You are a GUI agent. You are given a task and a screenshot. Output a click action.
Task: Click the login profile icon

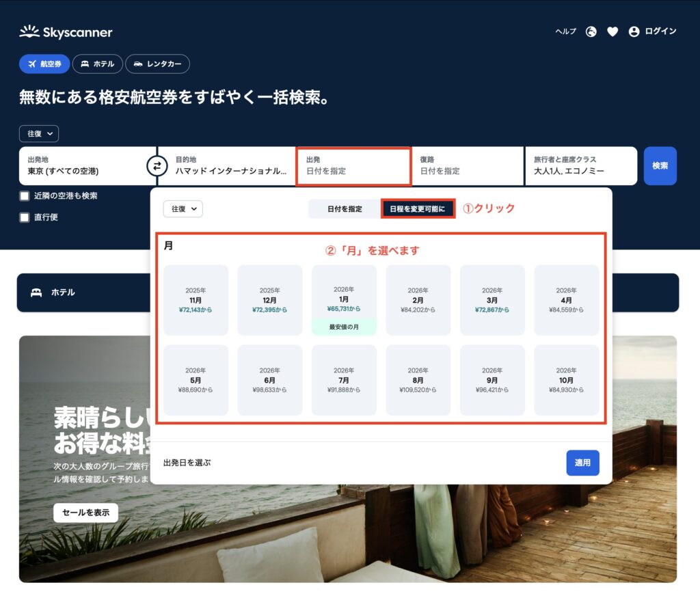(634, 31)
